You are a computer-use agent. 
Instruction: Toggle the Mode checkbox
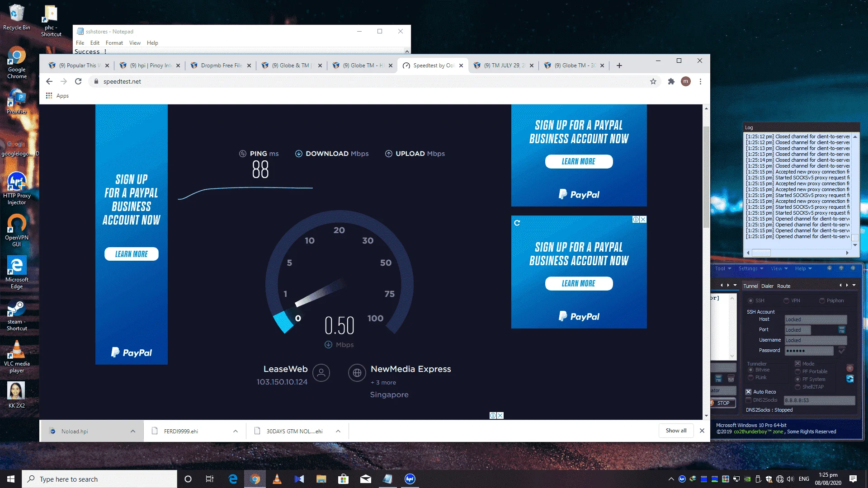[x=797, y=364]
